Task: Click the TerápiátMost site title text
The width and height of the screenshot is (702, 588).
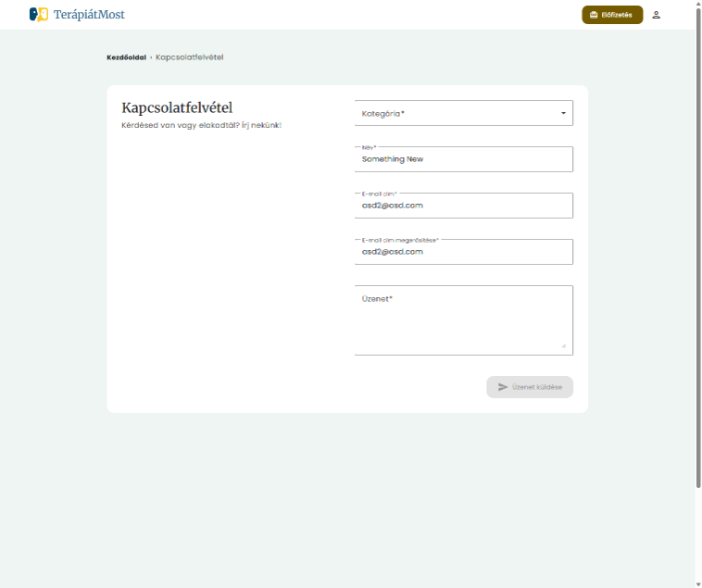Action: click(89, 15)
